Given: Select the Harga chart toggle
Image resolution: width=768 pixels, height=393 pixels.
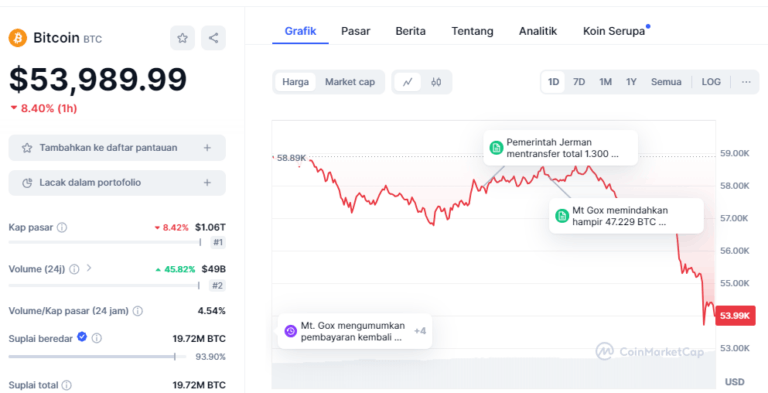Looking at the screenshot, I should coord(295,82).
